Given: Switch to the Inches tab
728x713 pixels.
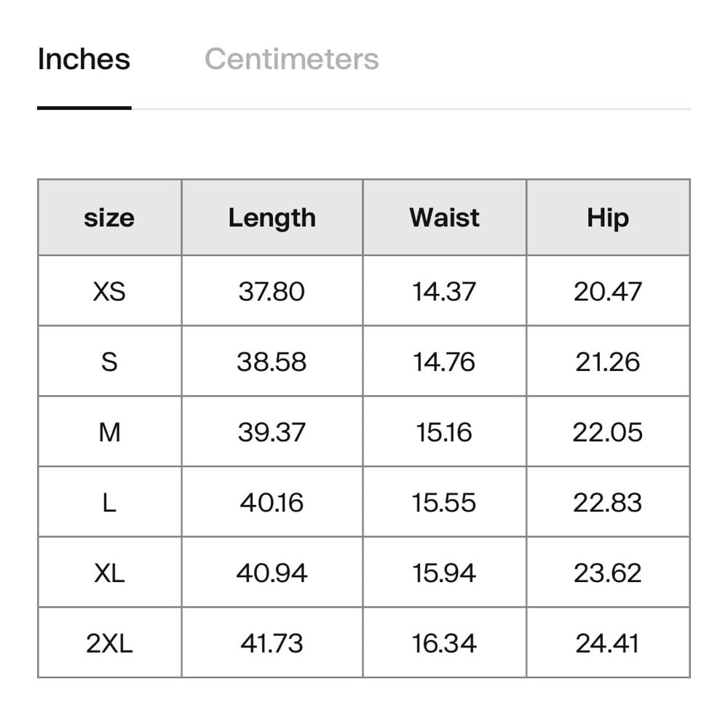Looking at the screenshot, I should (x=84, y=59).
